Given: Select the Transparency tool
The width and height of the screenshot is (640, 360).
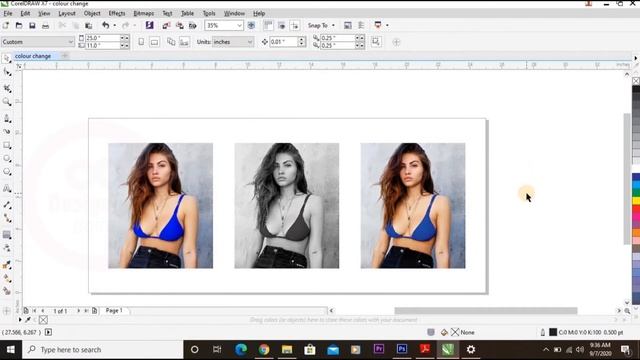Looking at the screenshot, I should click(x=7, y=248).
